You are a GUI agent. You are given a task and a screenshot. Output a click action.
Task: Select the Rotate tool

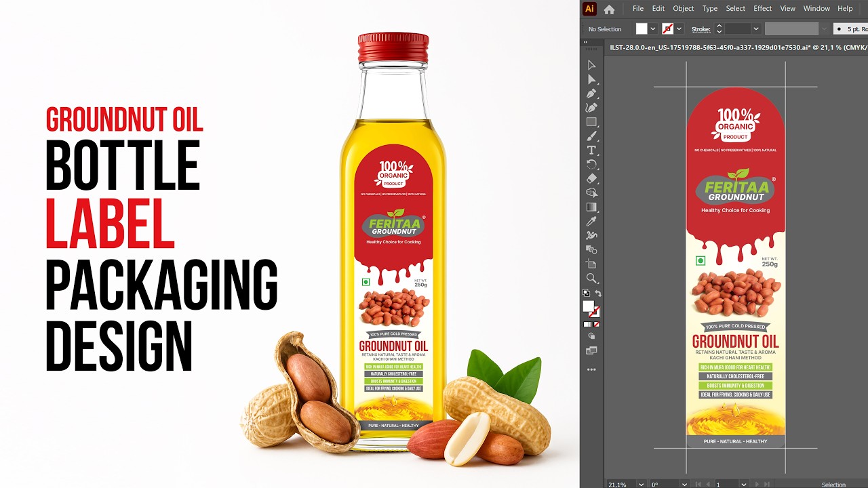click(591, 165)
